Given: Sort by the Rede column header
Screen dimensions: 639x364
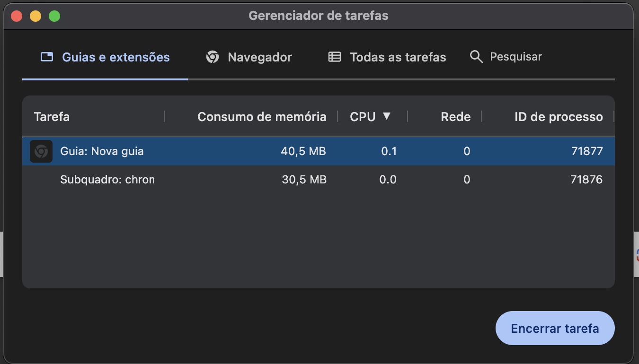Looking at the screenshot, I should tap(455, 116).
